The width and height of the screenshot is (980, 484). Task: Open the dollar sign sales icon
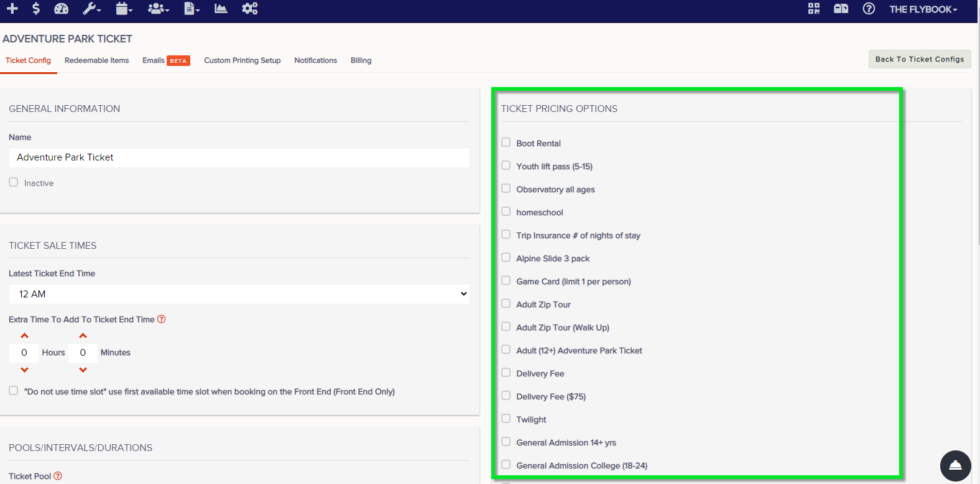tap(36, 9)
